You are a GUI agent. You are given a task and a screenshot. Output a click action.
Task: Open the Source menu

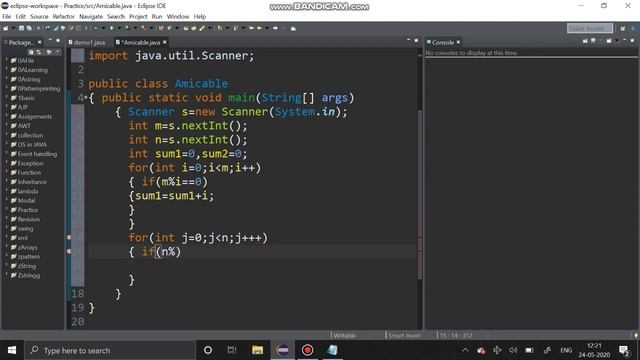(x=39, y=17)
